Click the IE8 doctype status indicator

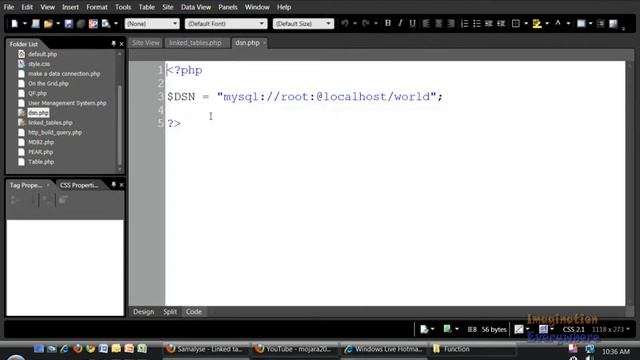(x=472, y=329)
